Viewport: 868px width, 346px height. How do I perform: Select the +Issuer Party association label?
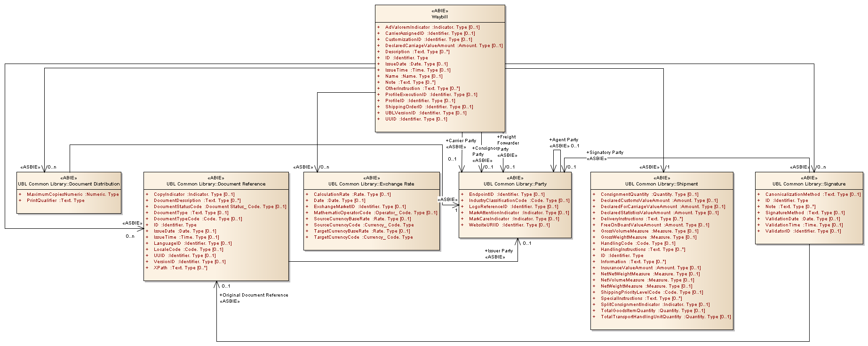[x=499, y=251]
